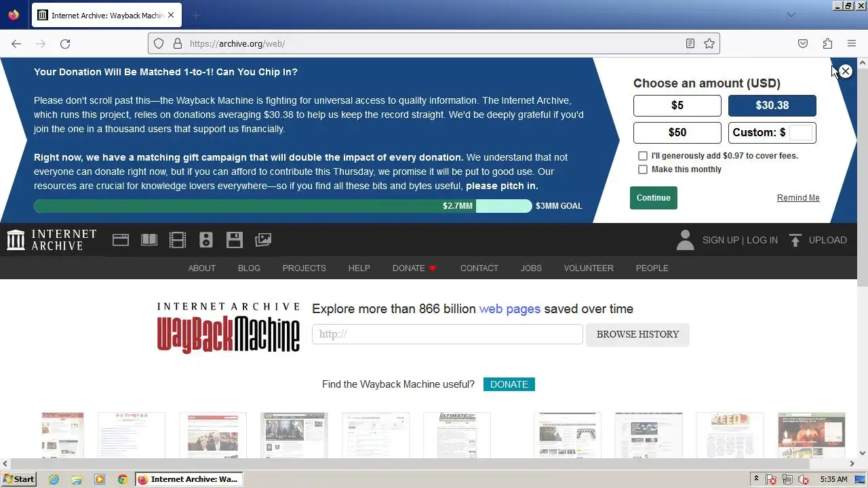Image resolution: width=868 pixels, height=488 pixels.
Task: Click the BROWSE HISTORY button
Action: tap(637, 335)
